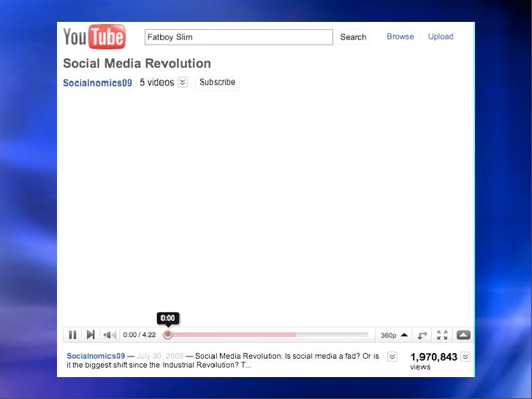Click the Search button

click(x=353, y=37)
